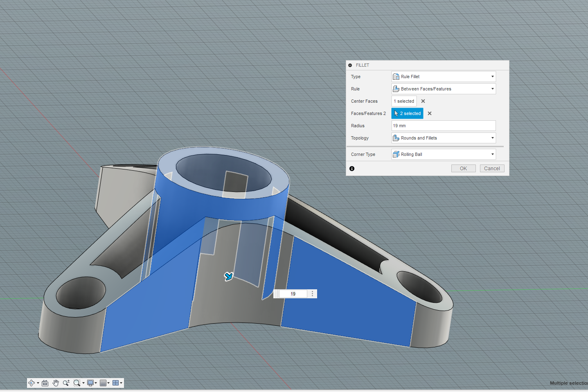Image resolution: width=588 pixels, height=392 pixels.
Task: Activate the Look At tool
Action: click(x=45, y=383)
